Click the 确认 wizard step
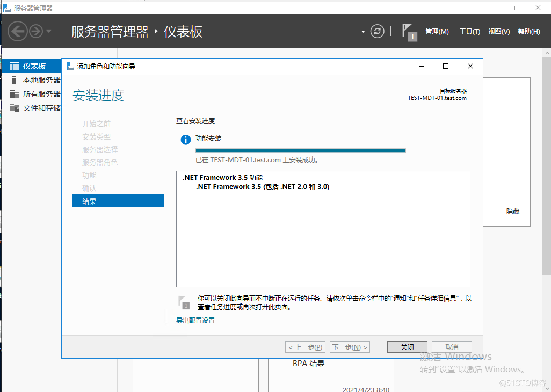The width and height of the screenshot is (551, 392). point(89,188)
